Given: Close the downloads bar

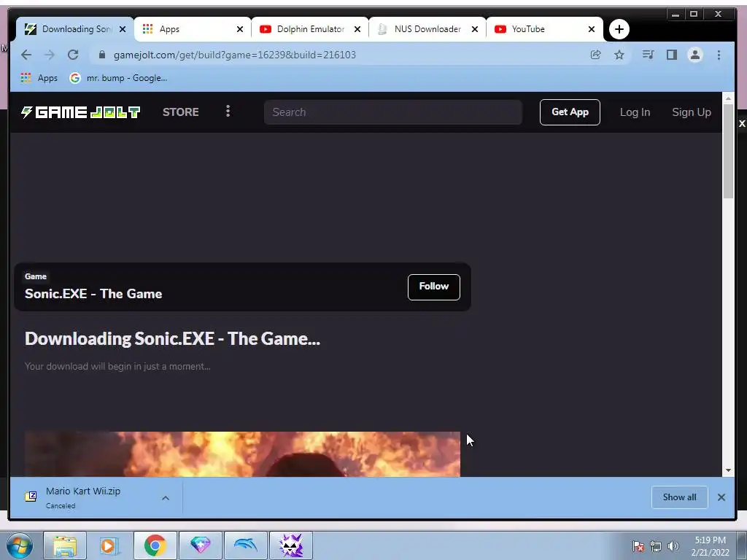Looking at the screenshot, I should [721, 497].
